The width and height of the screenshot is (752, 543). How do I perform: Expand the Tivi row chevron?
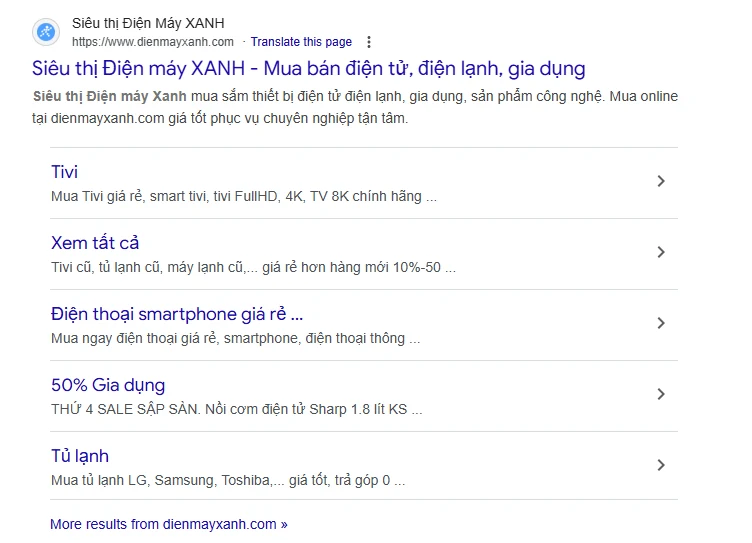pos(661,181)
